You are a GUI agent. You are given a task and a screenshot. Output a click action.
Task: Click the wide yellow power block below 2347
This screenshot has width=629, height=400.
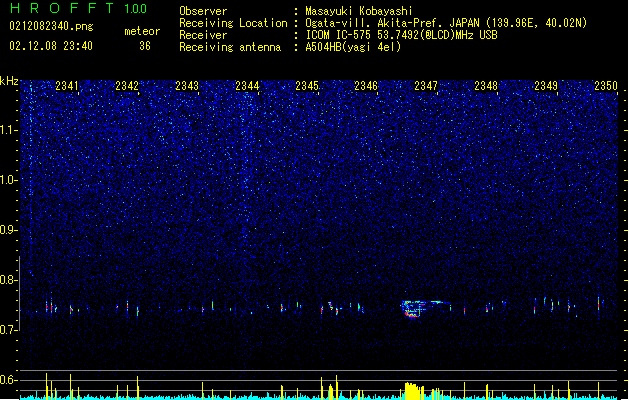[x=414, y=391]
